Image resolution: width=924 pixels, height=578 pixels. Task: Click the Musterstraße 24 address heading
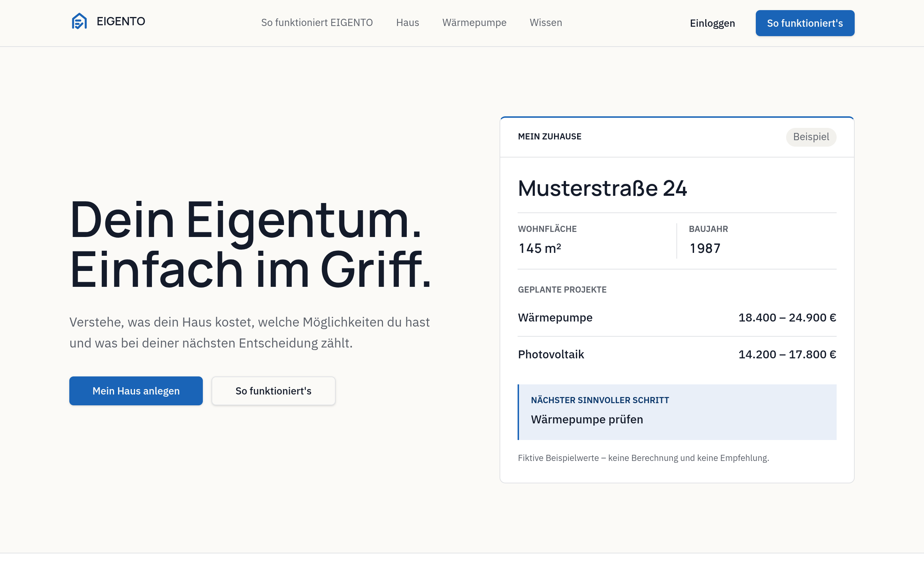[x=602, y=189]
